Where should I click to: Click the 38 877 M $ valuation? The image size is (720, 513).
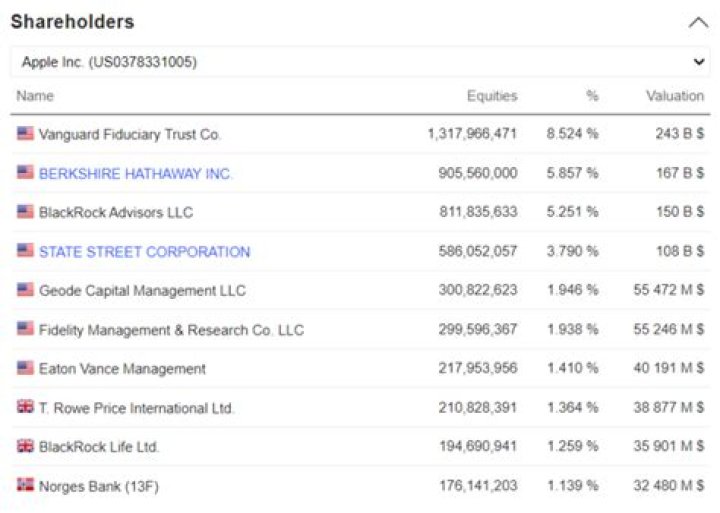click(x=669, y=407)
